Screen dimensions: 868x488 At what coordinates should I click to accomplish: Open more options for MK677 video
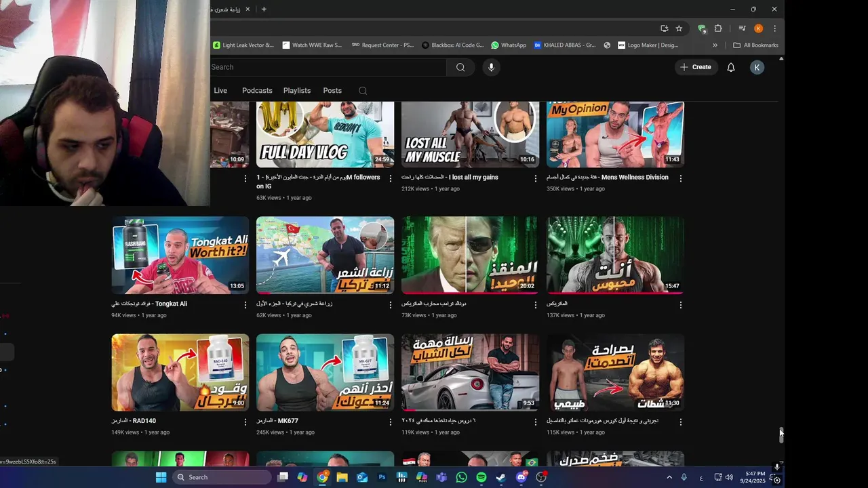tap(390, 422)
